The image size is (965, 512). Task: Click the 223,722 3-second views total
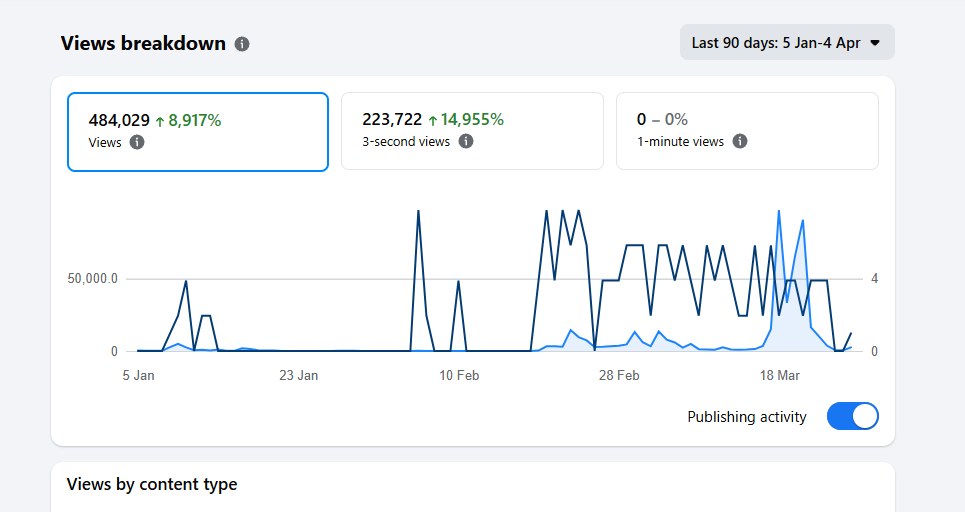392,119
